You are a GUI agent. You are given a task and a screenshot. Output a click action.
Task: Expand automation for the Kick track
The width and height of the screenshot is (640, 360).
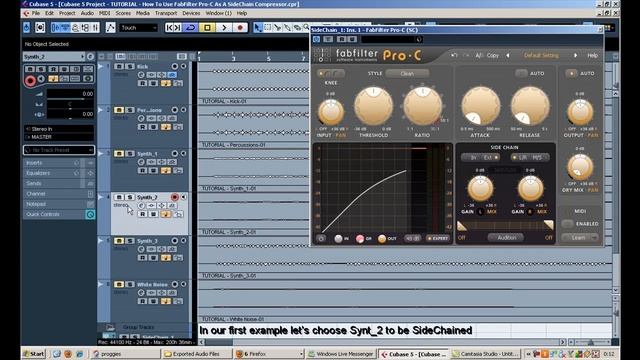pyautogui.click(x=101, y=66)
